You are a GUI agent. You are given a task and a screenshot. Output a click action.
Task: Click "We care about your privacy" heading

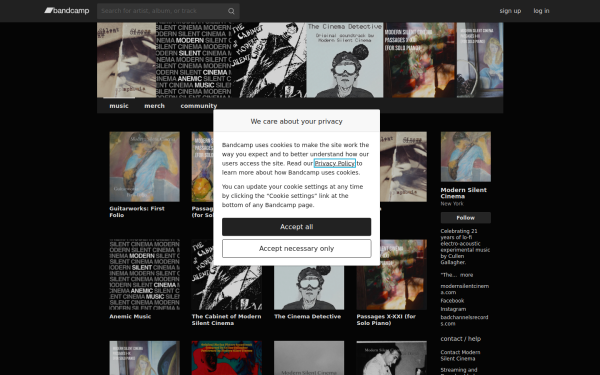[297, 121]
